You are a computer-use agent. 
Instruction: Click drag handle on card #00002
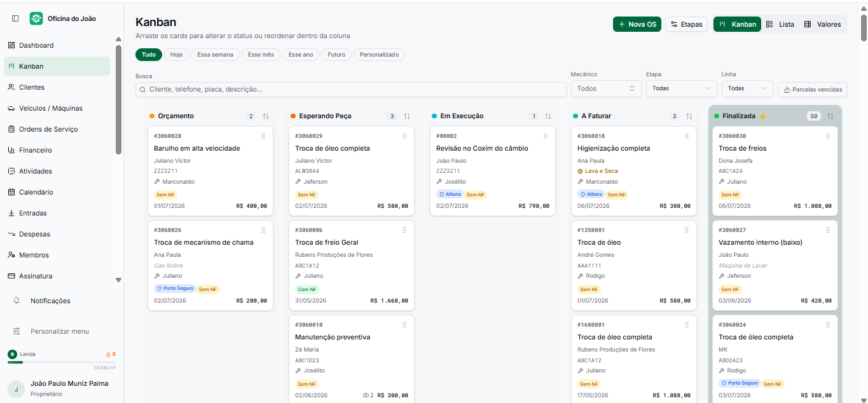[x=546, y=136]
